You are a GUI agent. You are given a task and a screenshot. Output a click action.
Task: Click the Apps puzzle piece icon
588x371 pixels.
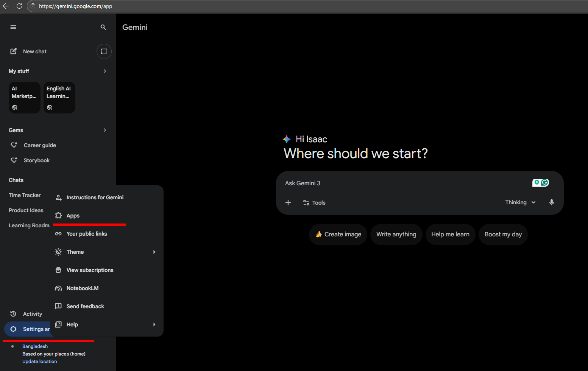coord(58,215)
